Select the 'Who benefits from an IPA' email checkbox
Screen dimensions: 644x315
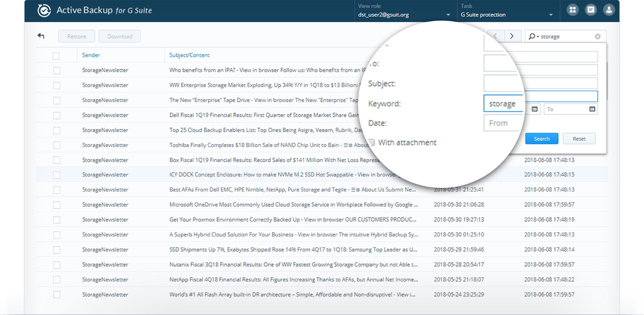click(57, 70)
